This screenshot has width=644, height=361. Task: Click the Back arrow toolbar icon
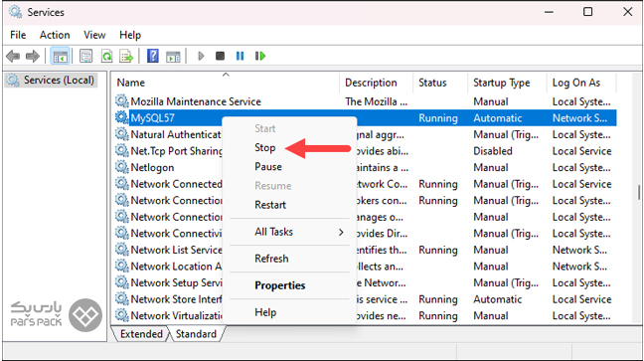point(13,56)
